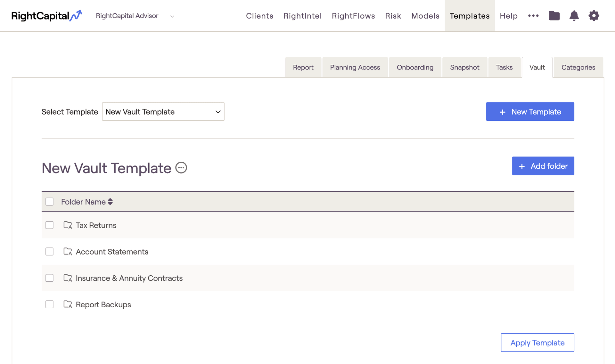Image resolution: width=615 pixels, height=364 pixels.
Task: Click the Apply Template button
Action: tap(537, 343)
